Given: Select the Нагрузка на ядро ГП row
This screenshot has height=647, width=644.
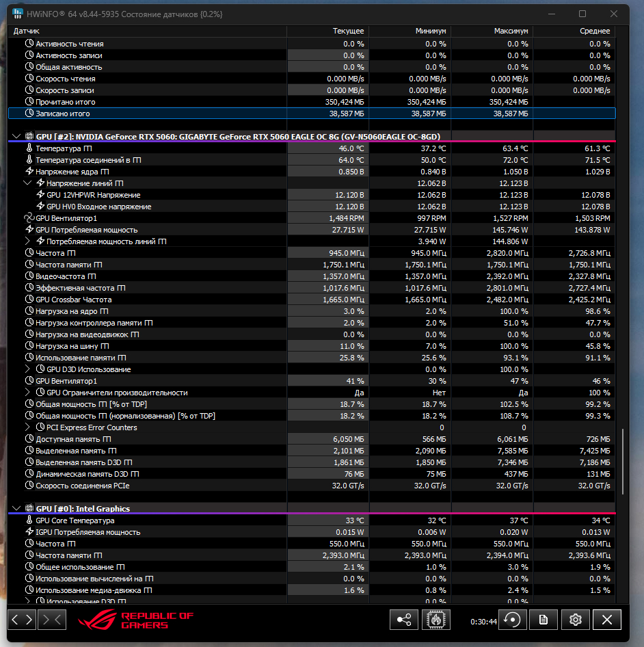Looking at the screenshot, I should tap(312, 311).
